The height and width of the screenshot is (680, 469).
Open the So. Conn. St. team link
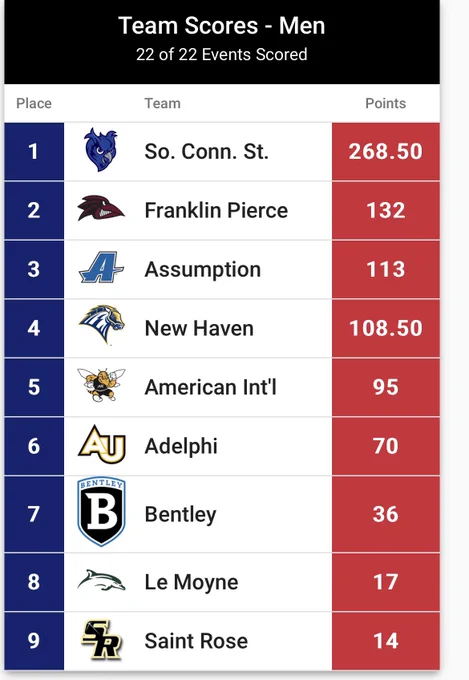tap(207, 152)
